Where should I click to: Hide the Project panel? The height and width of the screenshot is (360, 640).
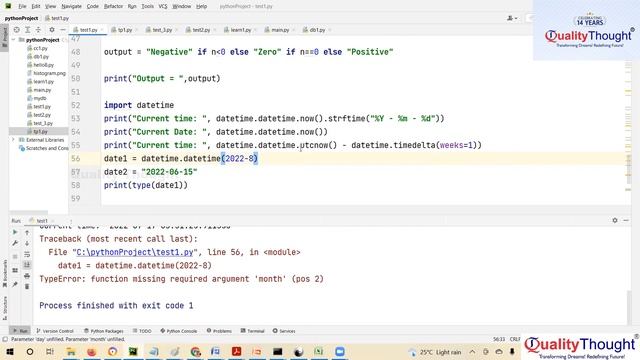[63, 30]
